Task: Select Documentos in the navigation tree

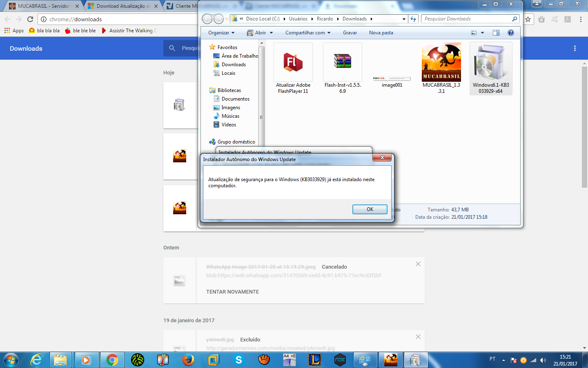Action: click(235, 99)
